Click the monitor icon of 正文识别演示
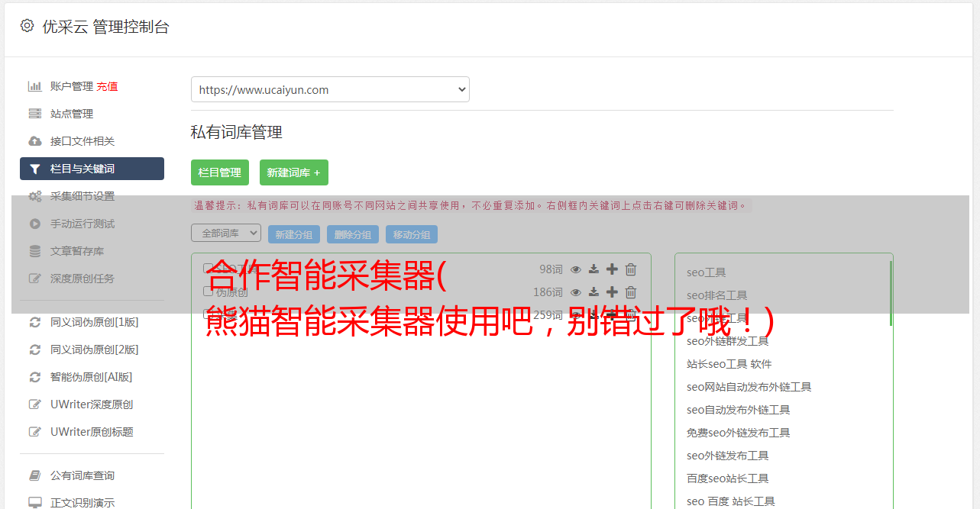 coord(34,503)
